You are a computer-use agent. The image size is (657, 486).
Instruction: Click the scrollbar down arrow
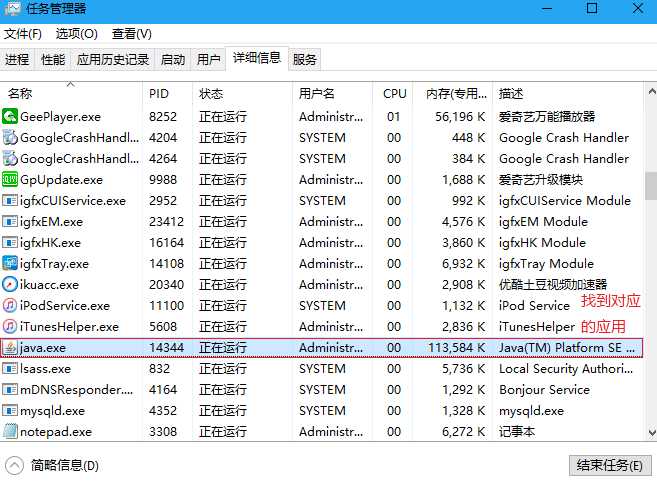click(x=651, y=432)
